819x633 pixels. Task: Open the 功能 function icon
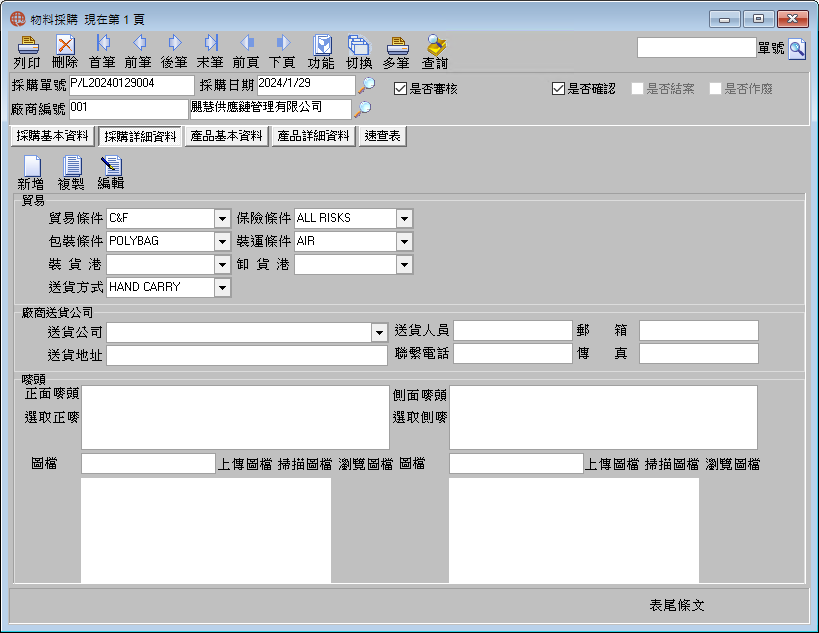(322, 45)
